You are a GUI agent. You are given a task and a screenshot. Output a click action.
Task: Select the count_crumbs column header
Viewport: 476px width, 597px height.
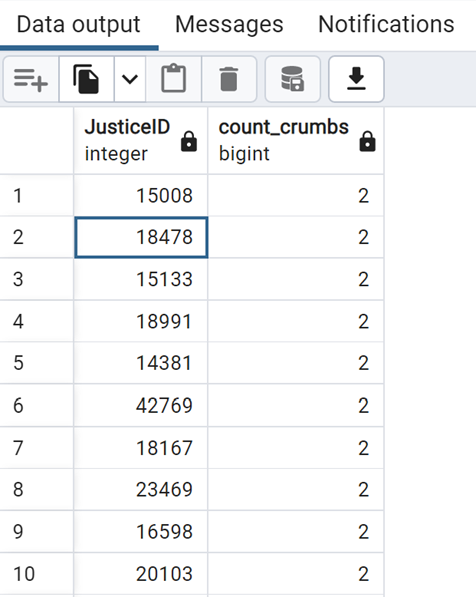[x=296, y=140]
